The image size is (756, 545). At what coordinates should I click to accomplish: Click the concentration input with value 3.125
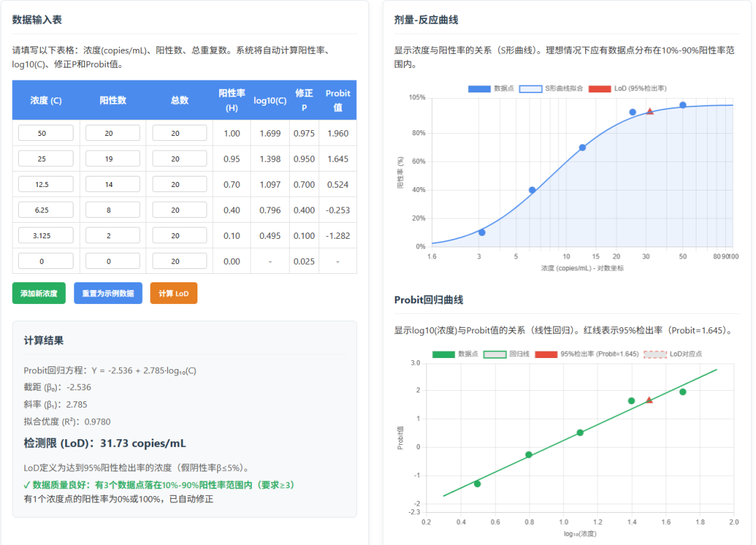pos(45,235)
